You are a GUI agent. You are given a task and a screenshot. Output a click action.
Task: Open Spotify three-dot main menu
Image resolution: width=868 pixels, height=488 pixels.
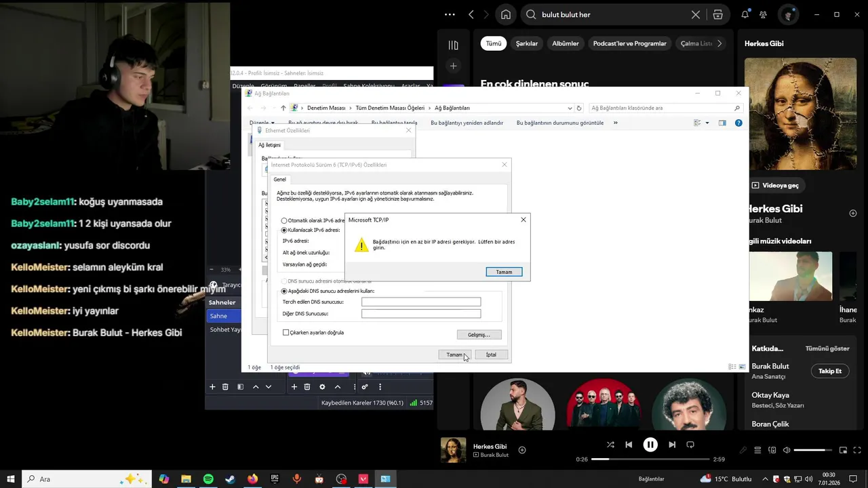[x=450, y=14]
